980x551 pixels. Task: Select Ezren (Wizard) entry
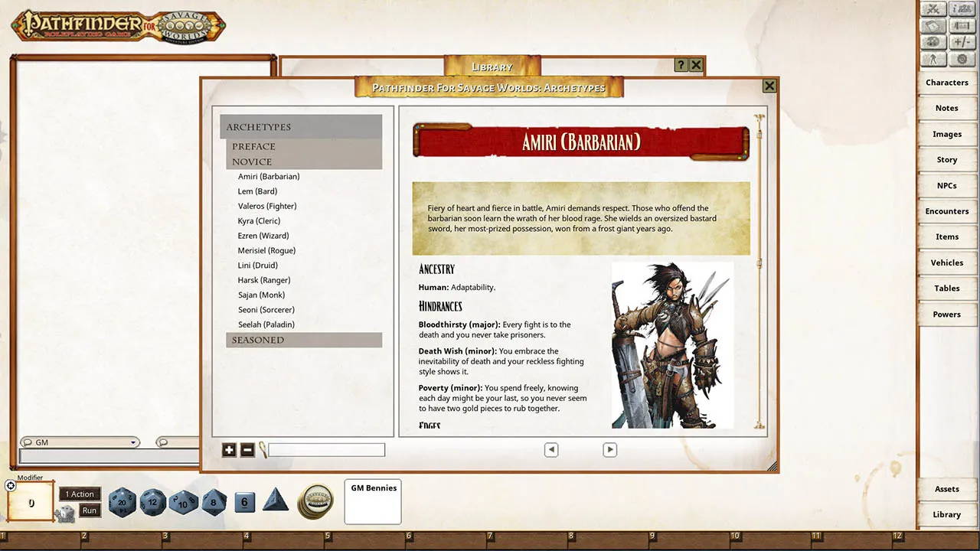(263, 236)
